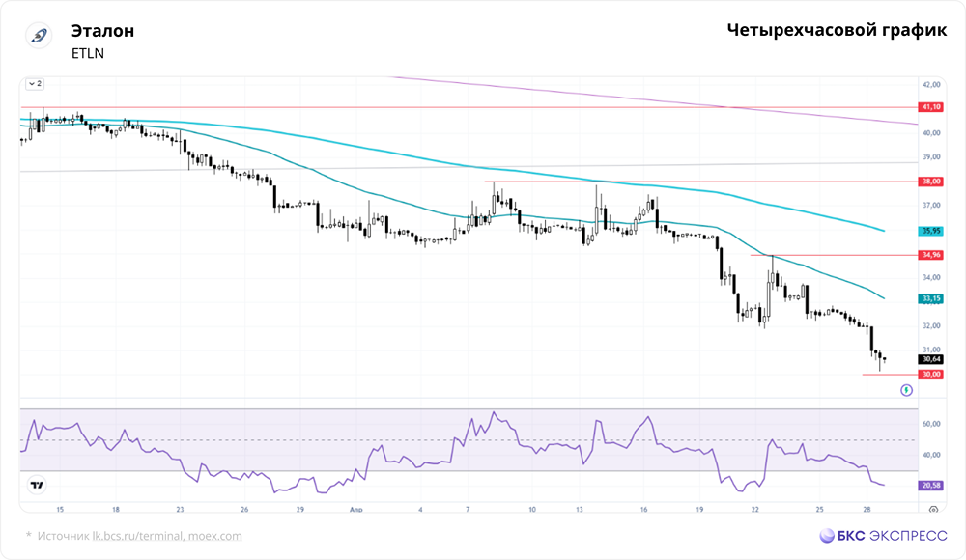Click the 39,00 price axis label

tap(931, 157)
